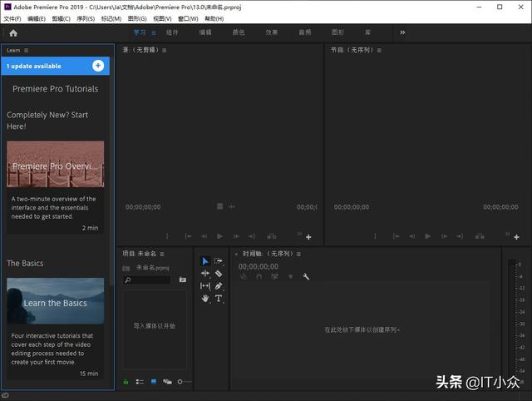Go to Out point in source monitor
Viewport: 532px width, 401px height.
coord(251,236)
